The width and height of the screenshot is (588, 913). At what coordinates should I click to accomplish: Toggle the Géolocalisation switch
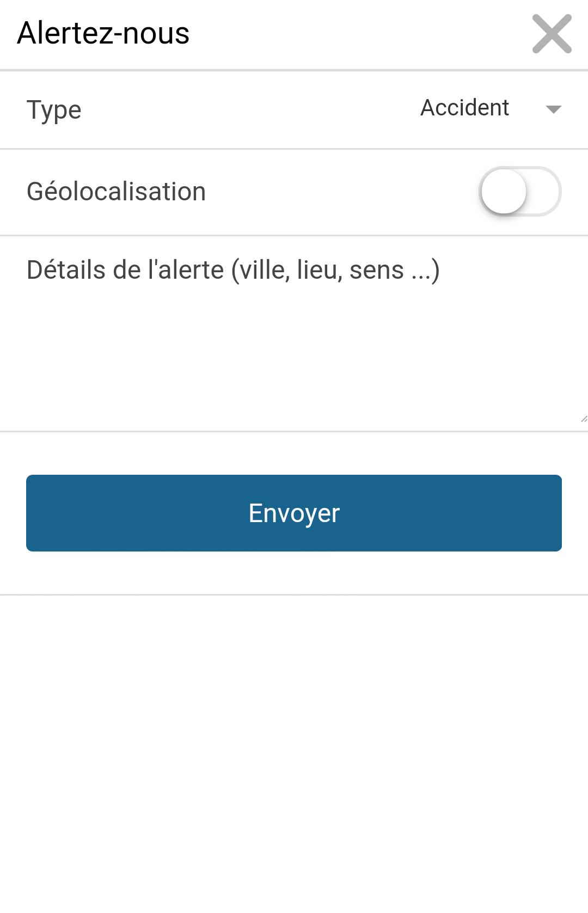point(520,192)
